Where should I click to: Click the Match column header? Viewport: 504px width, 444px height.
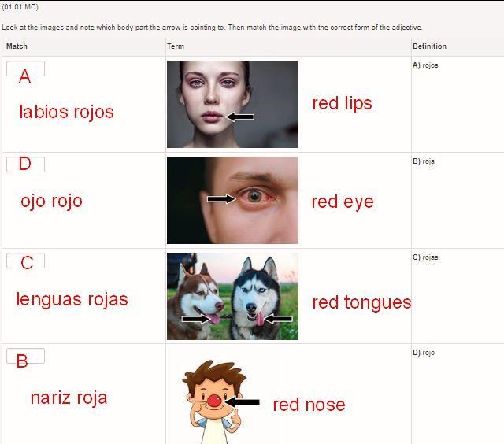pos(17,46)
